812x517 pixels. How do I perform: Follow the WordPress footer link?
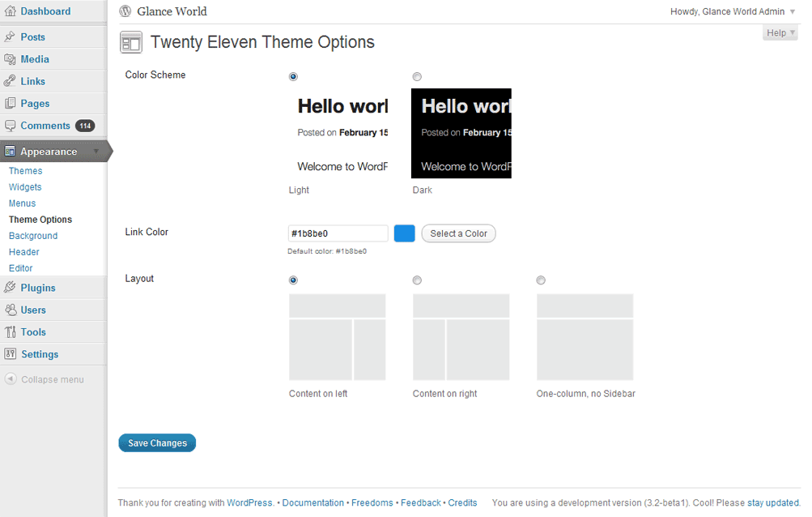[249, 502]
